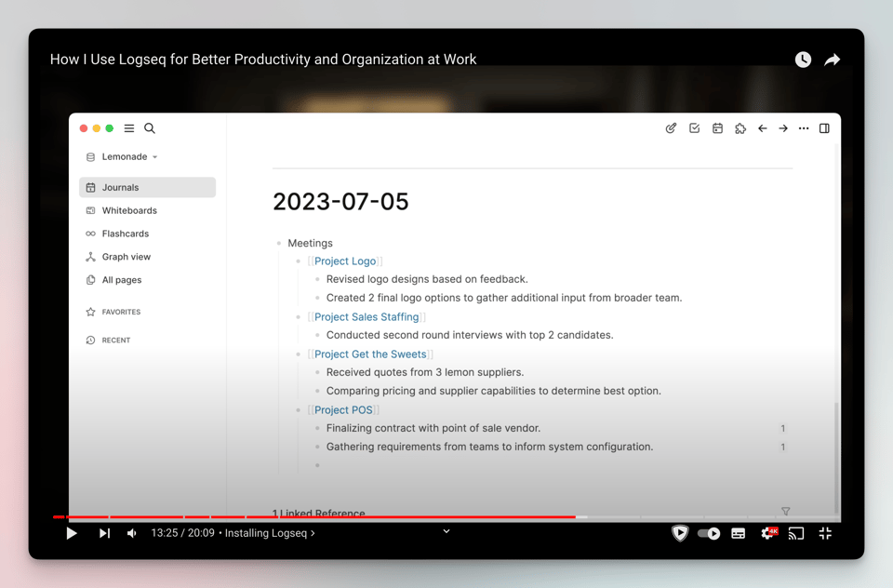Cast video to another screen
The height and width of the screenshot is (588, 893).
click(796, 533)
